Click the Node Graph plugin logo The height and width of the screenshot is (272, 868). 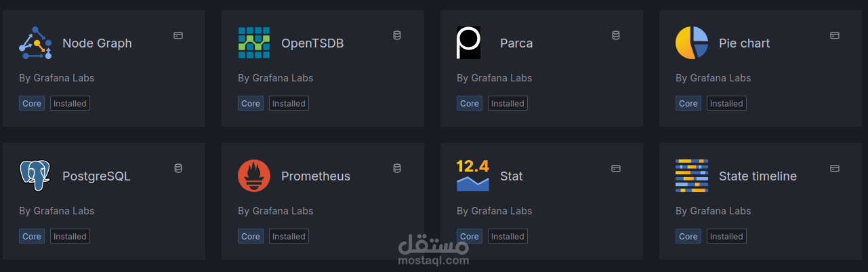coord(35,43)
